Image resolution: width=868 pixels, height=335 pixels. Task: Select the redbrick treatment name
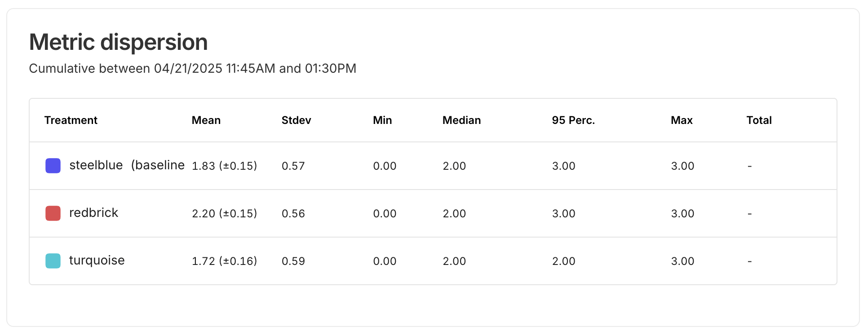93,213
